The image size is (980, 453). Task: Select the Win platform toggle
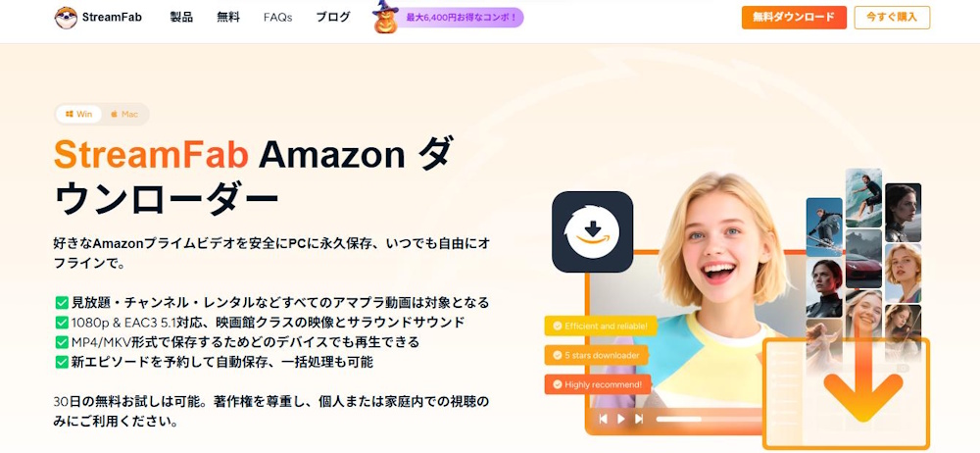[x=78, y=114]
